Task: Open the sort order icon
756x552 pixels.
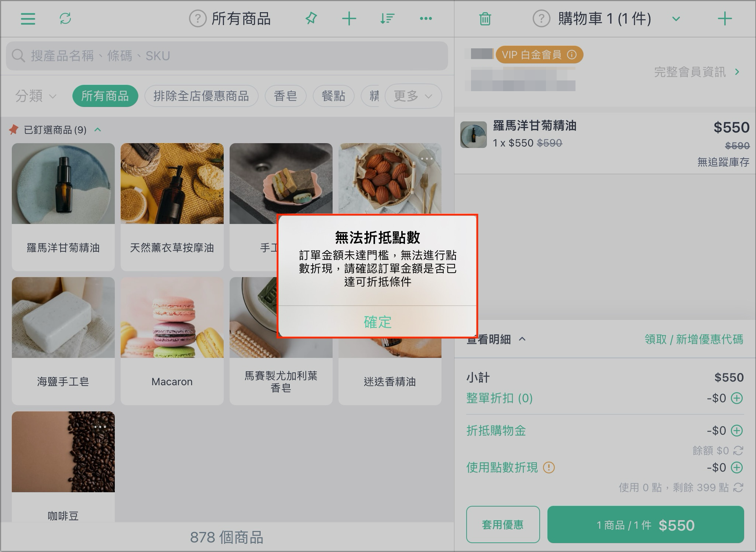Action: click(387, 18)
